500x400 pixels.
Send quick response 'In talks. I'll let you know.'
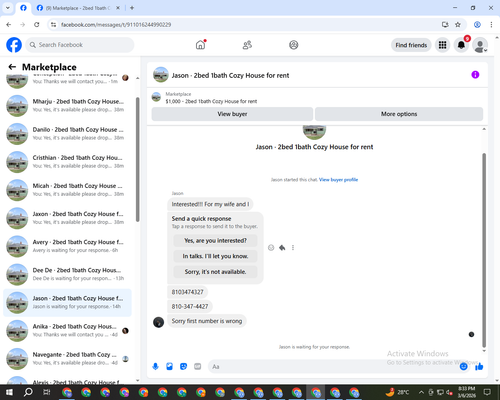[215, 256]
